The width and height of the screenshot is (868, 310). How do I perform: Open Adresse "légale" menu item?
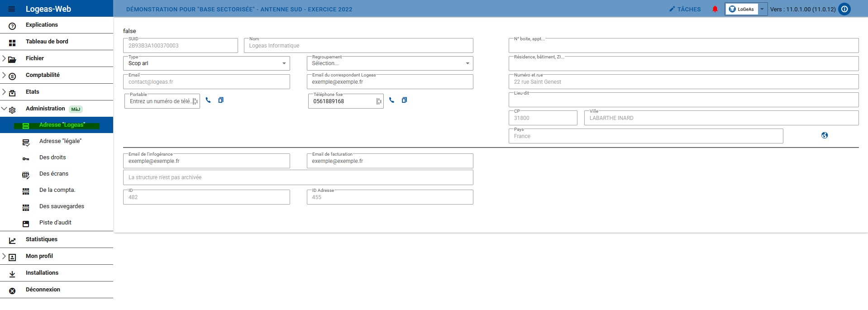(60, 141)
